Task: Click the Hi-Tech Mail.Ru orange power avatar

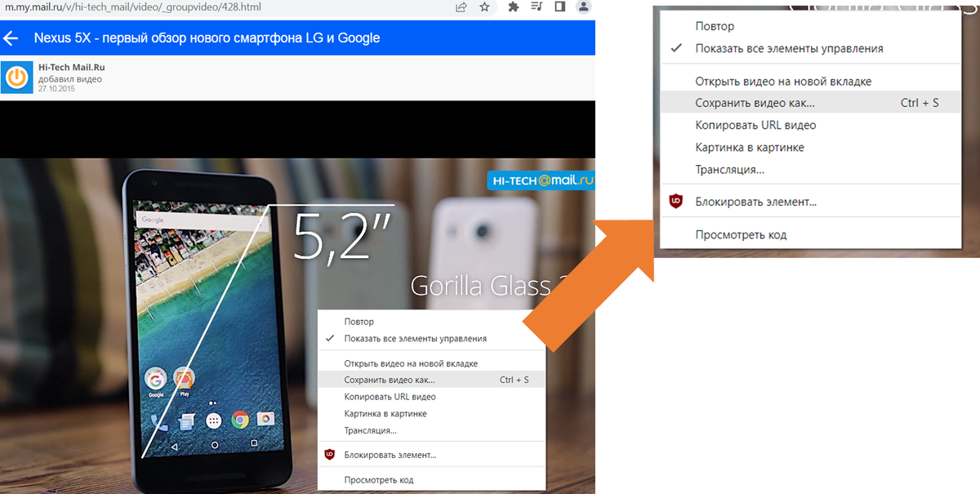Action: [16, 78]
